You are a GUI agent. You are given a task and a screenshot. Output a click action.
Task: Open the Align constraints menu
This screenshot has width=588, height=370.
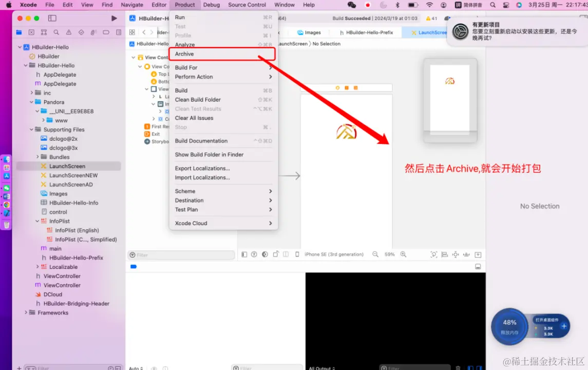pyautogui.click(x=444, y=254)
